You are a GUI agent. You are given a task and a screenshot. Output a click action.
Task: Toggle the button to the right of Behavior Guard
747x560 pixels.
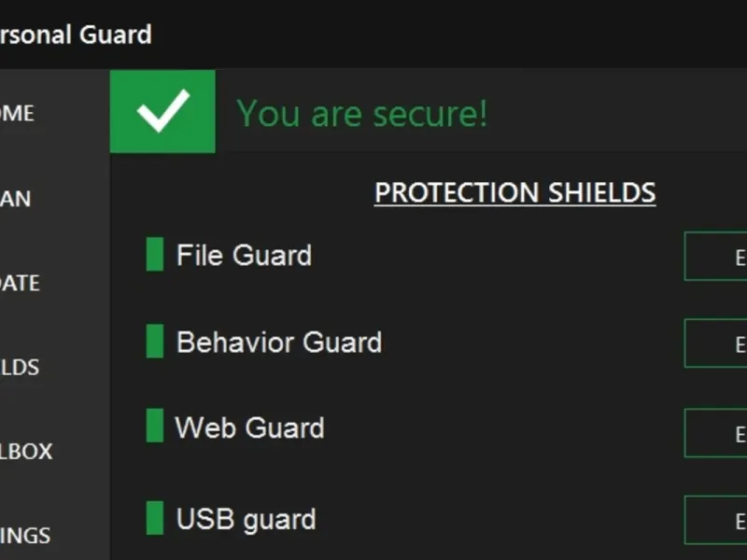717,343
